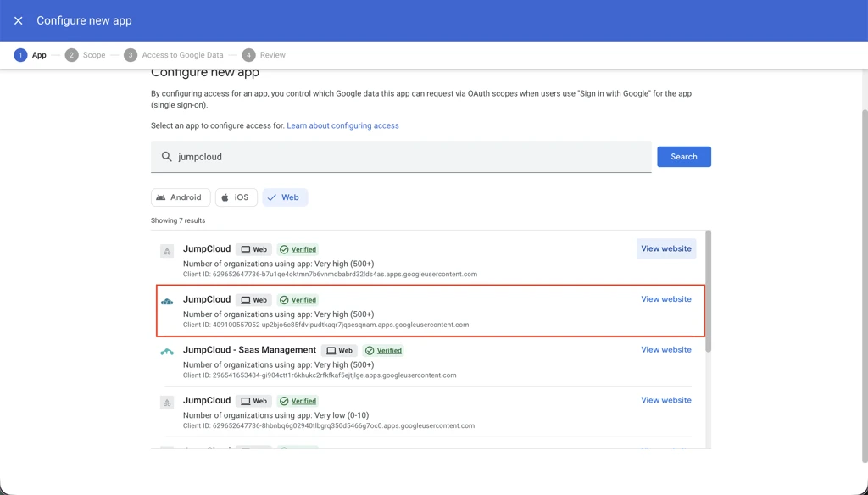Click client ID 629652647736-8hbnbq6g text
The image size is (868, 495).
pos(329,425)
